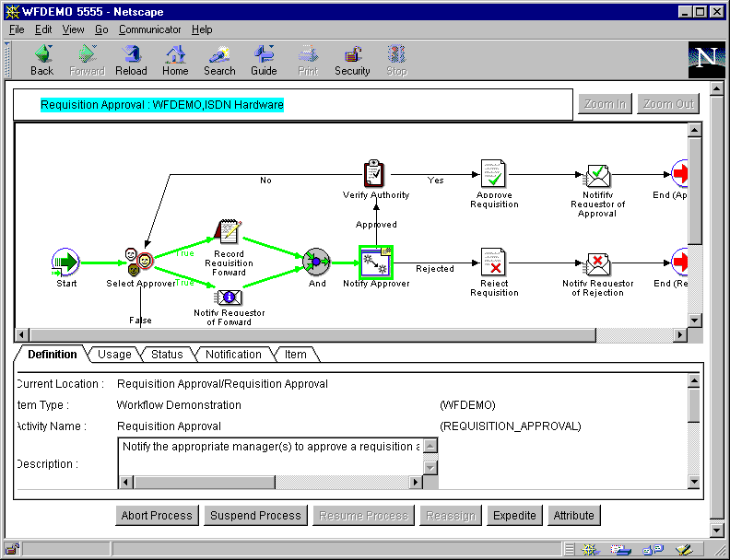Click page scrollbar down arrow
Viewport: 730px width, 560px height.
point(717,530)
